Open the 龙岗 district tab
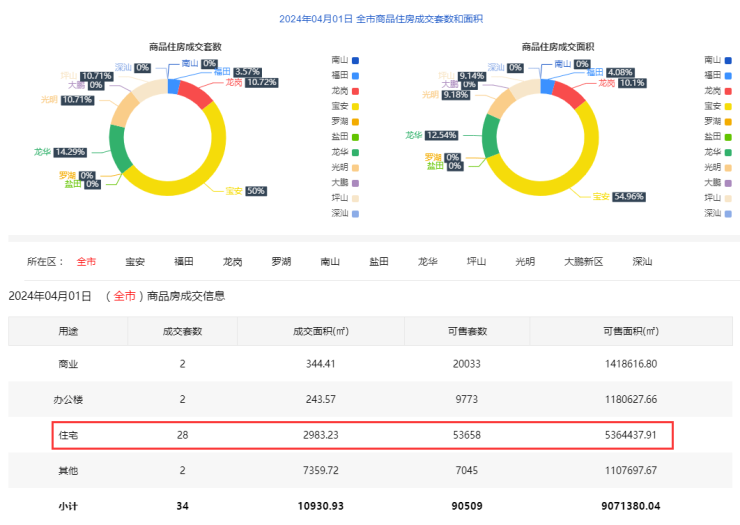This screenshot has width=740, height=525. click(x=233, y=262)
